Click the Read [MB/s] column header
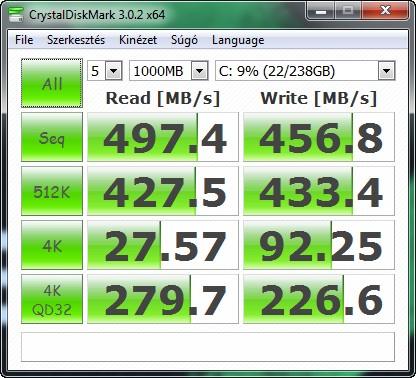 click(x=163, y=98)
